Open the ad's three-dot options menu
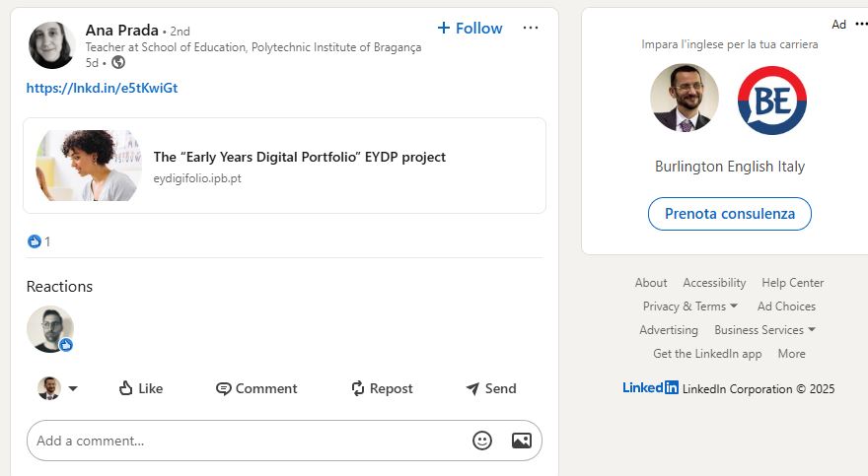The image size is (868, 476). coord(862,24)
